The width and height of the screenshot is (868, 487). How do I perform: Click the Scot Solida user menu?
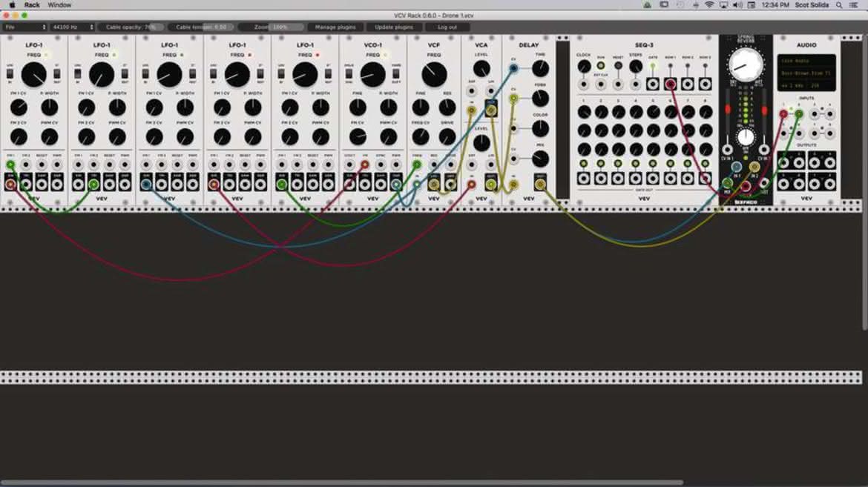(812, 5)
